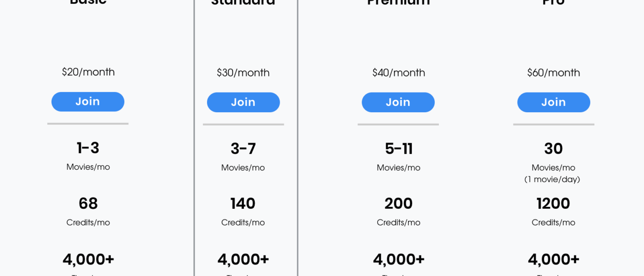The height and width of the screenshot is (276, 644).
Task: Click the $30/month price label
Action: pyautogui.click(x=243, y=73)
